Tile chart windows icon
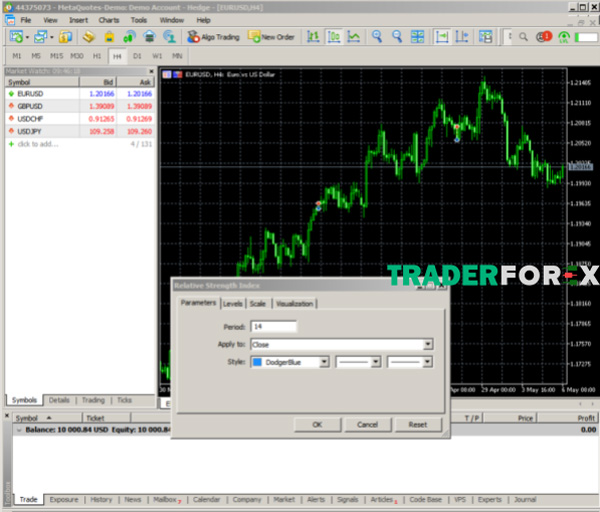 417,37
